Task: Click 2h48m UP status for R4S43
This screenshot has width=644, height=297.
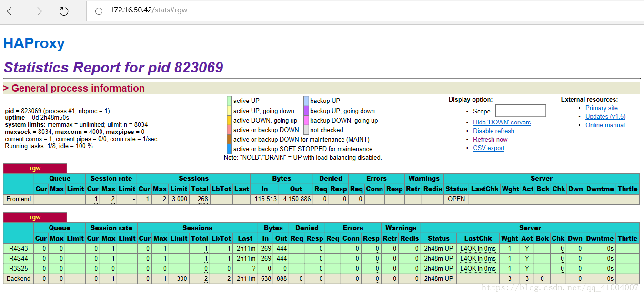Action: 438,248
